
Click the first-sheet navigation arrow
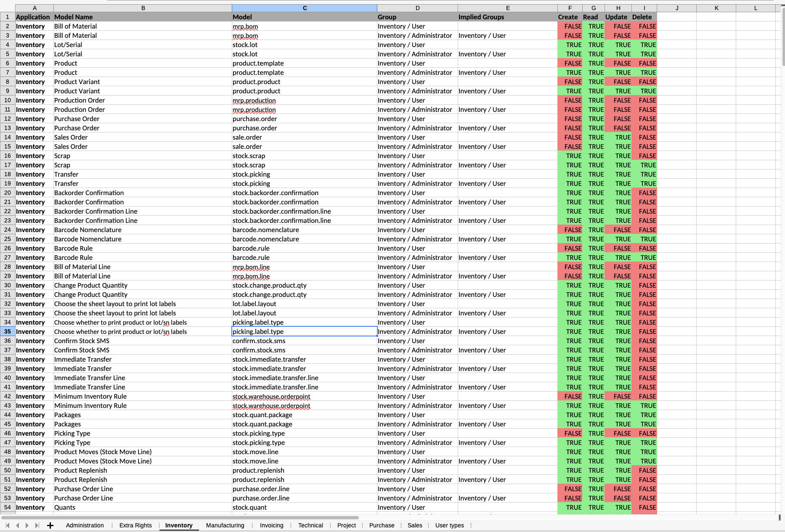(7, 525)
